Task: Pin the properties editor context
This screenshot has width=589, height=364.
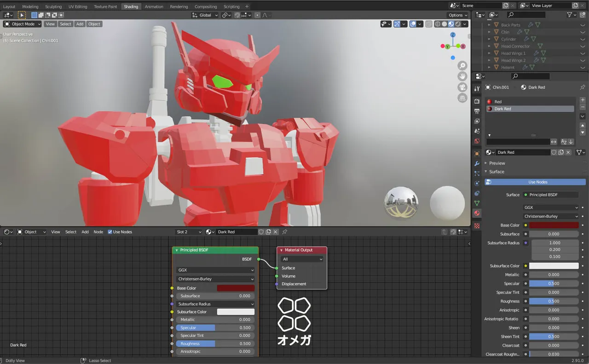Action: (x=583, y=87)
